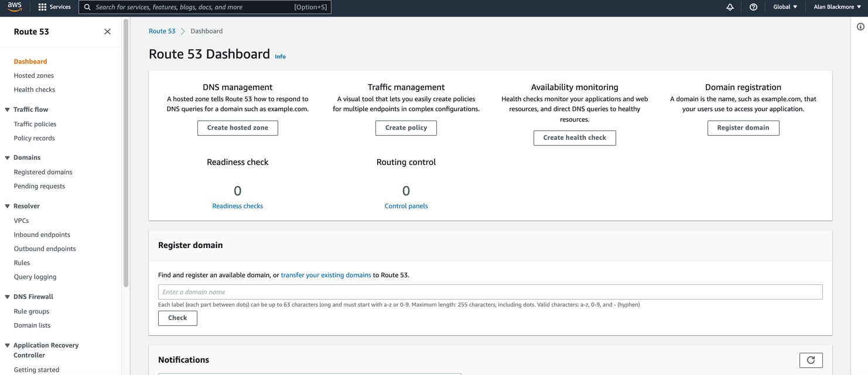Open the Info panel icon on the right

click(860, 26)
